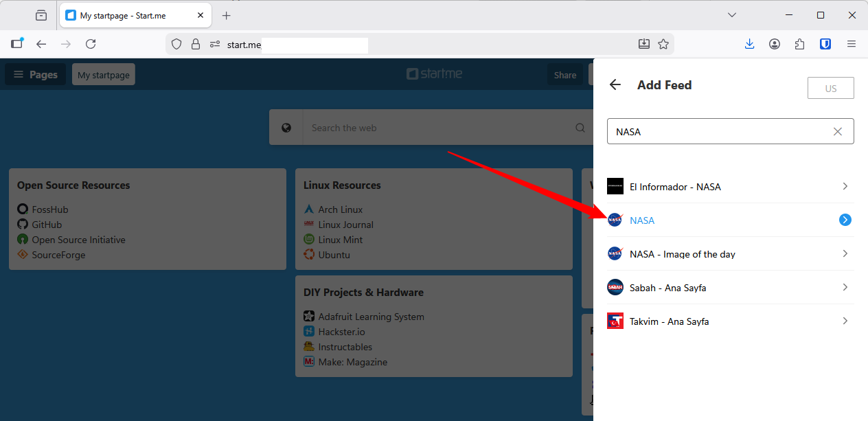Select Takvim - Ana Sayfa feed text

pyautogui.click(x=670, y=321)
